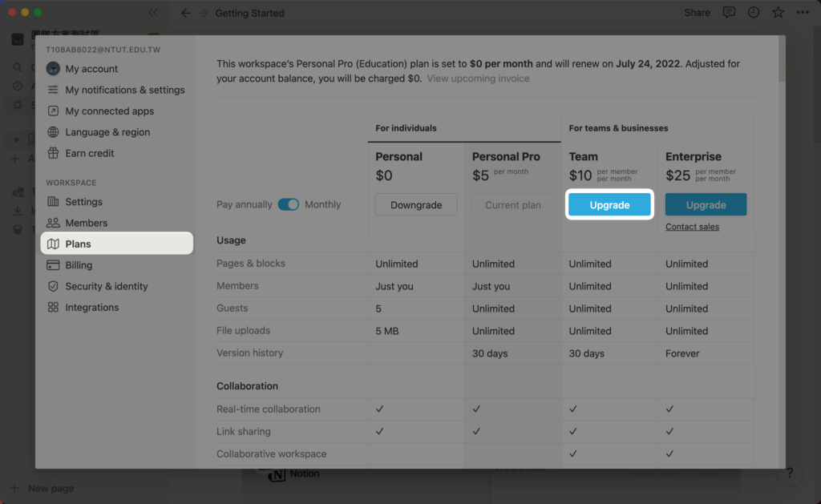Open View upcoming invoice link
Image resolution: width=821 pixels, height=504 pixels.
(x=478, y=79)
